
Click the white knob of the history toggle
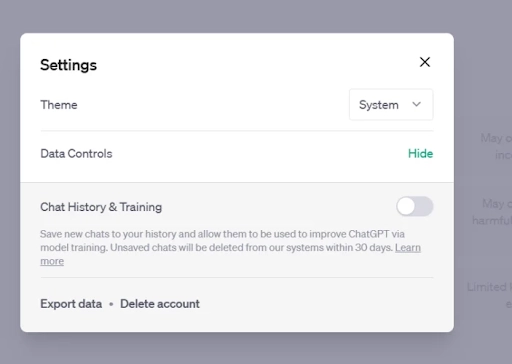406,206
